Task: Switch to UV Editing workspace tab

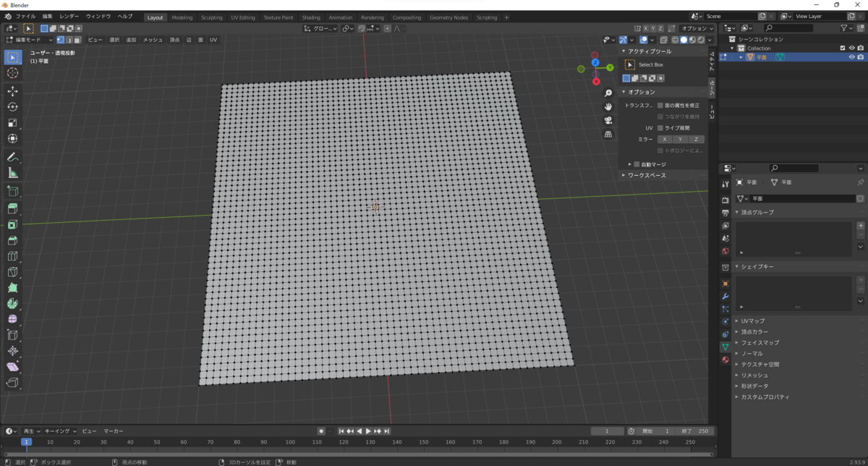Action: pos(243,17)
